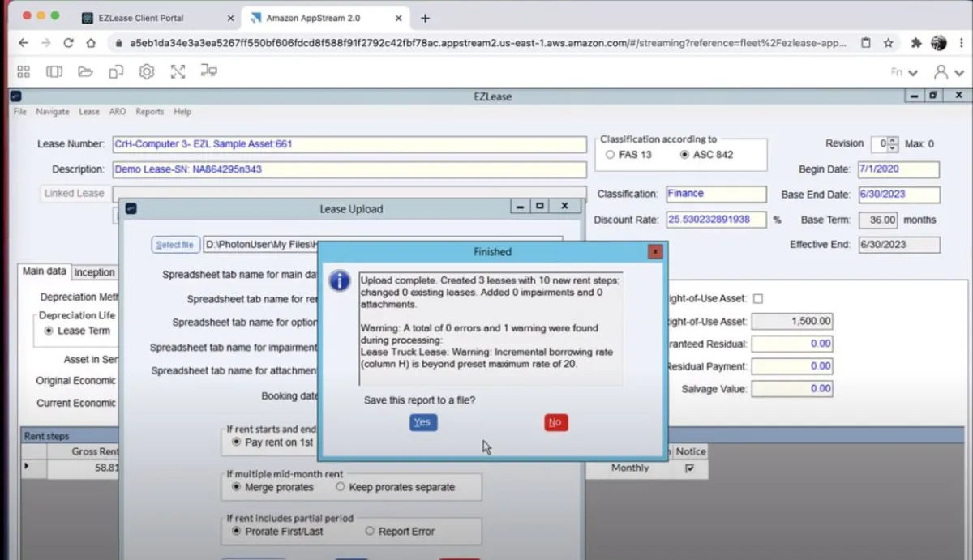The height and width of the screenshot is (560, 973).
Task: Select Prorate First/Last option
Action: tap(237, 532)
